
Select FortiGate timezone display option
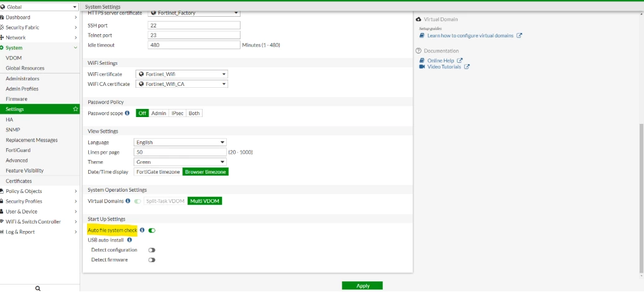(158, 172)
